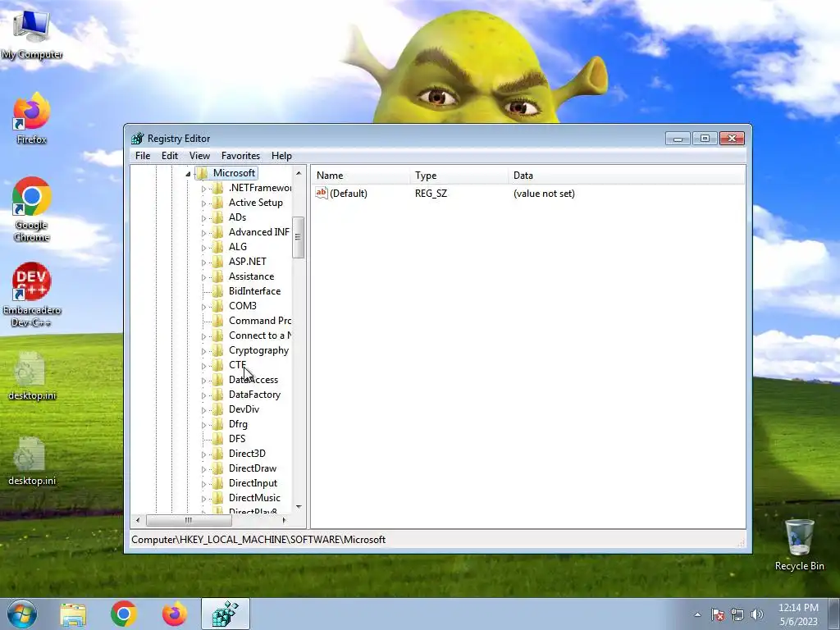Click the taskbar clock and date
Screen dimensions: 840x630
[798, 614]
